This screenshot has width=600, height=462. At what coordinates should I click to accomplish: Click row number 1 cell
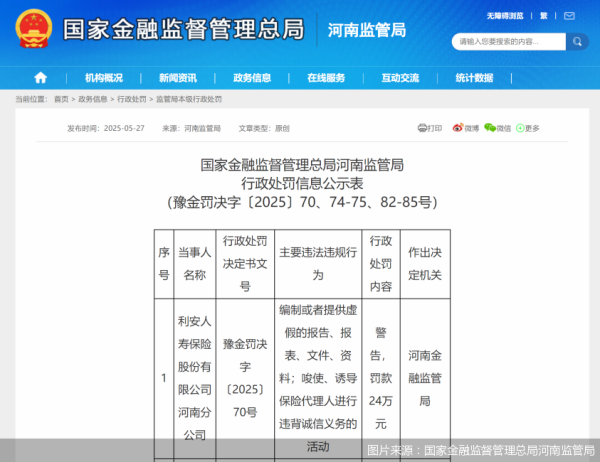164,378
